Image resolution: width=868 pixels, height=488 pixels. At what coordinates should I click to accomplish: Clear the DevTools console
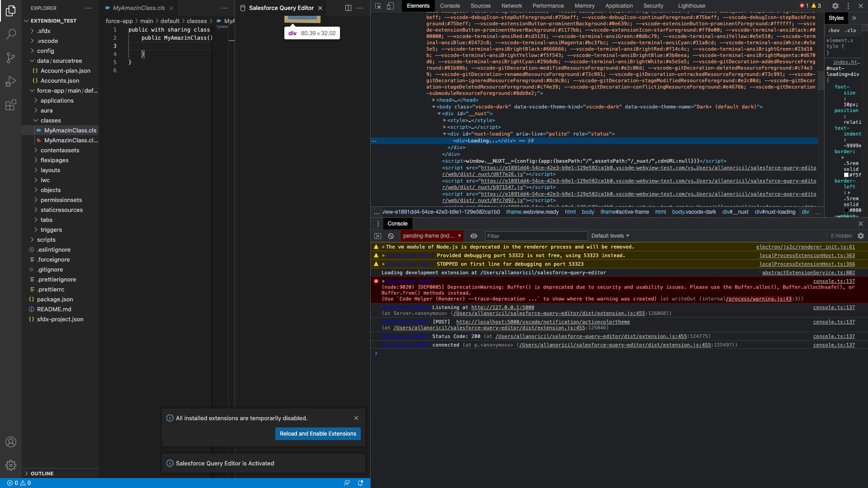[x=391, y=236]
